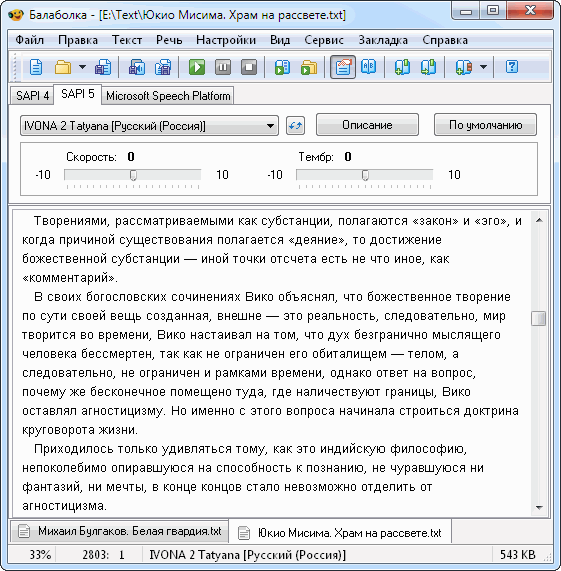Expand the named bookmarks dropdown arrow
The image size is (561, 571).
point(483,67)
